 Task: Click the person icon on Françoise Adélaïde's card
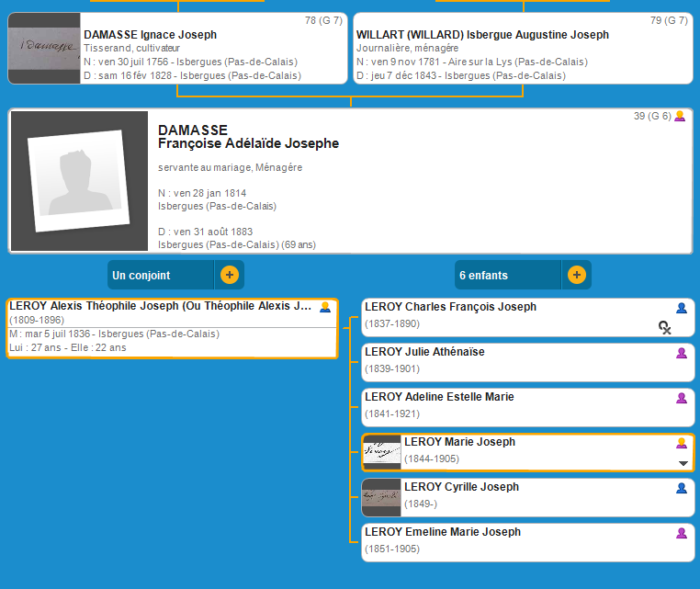(x=680, y=117)
